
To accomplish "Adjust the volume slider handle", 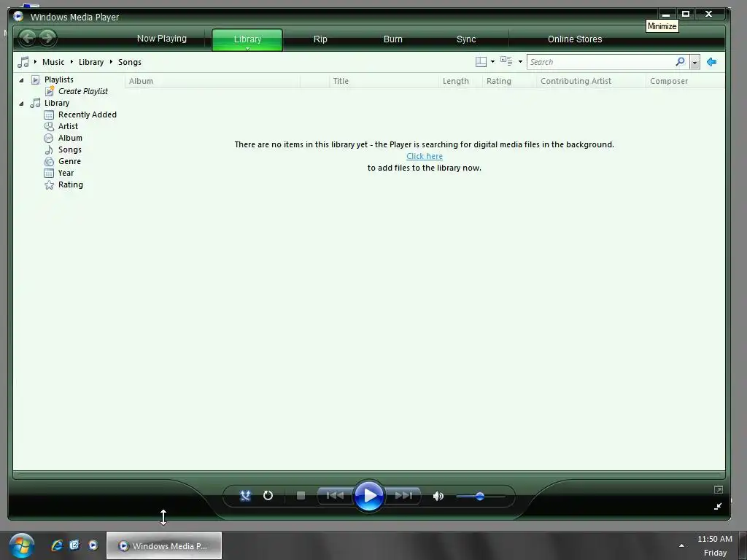I will coord(480,496).
